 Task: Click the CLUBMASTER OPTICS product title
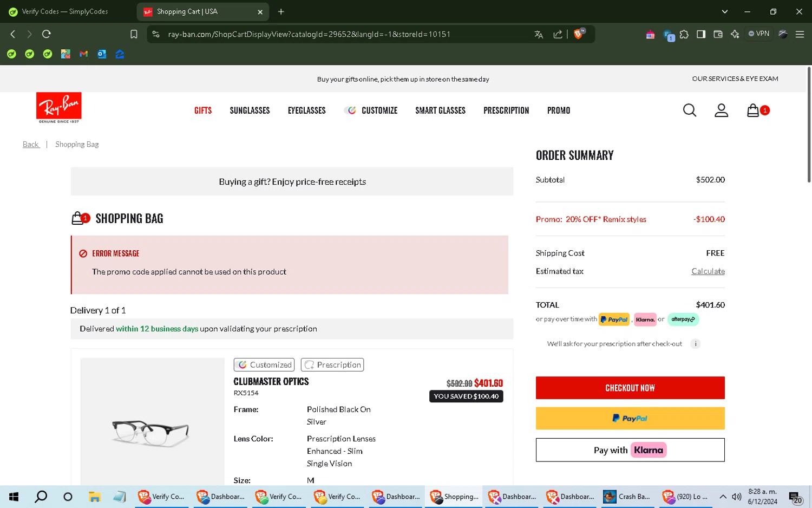pyautogui.click(x=271, y=382)
